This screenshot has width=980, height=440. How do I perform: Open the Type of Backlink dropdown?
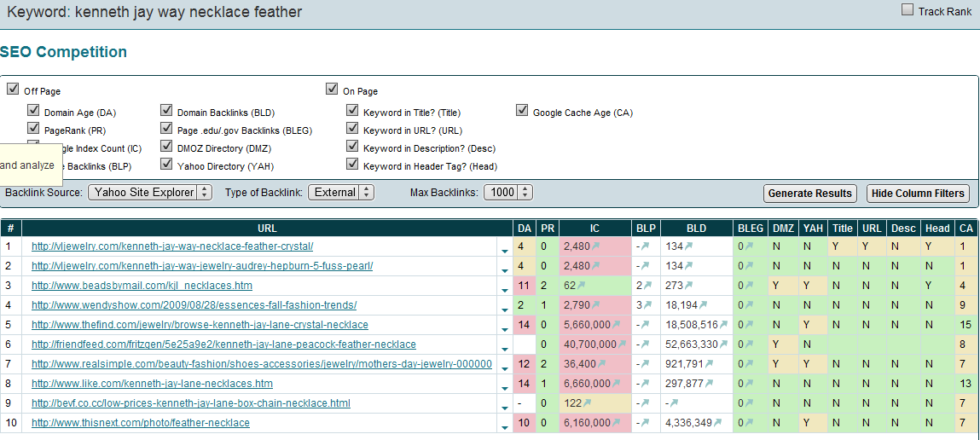pos(340,193)
